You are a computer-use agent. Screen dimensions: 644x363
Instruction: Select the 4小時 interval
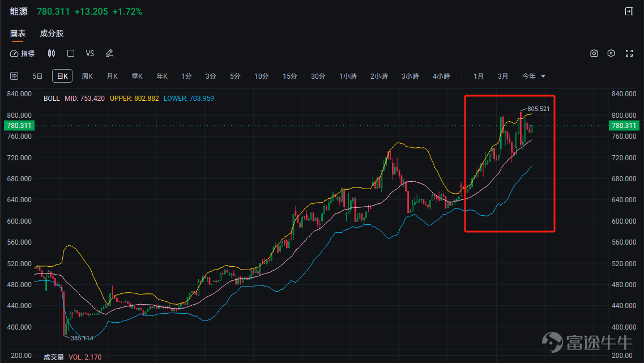(442, 76)
